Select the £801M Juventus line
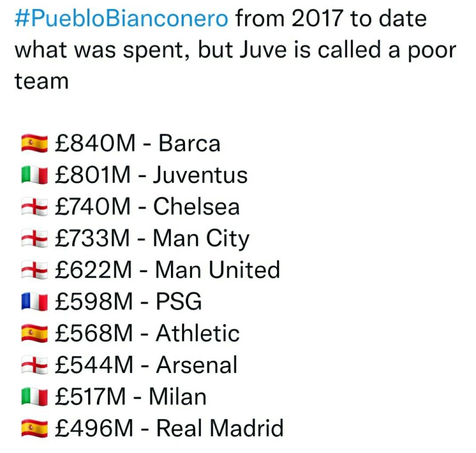Viewport: 476px width, 453px height. coord(151,175)
